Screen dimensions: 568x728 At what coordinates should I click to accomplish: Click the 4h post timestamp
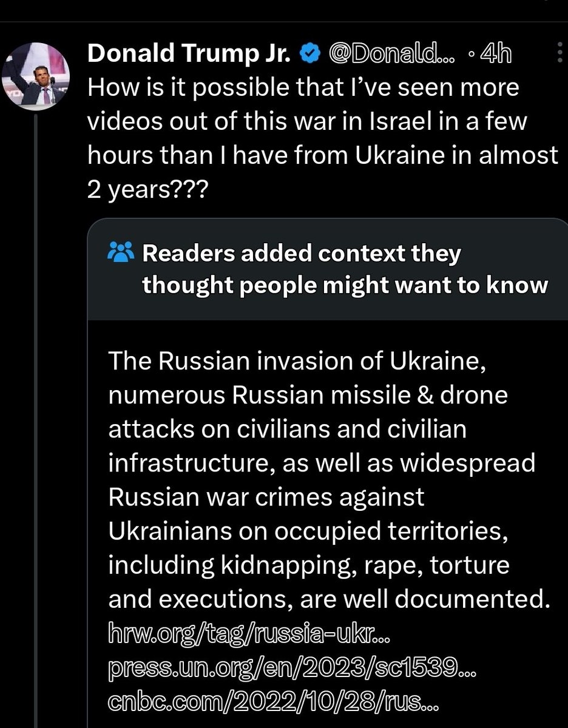495,55
